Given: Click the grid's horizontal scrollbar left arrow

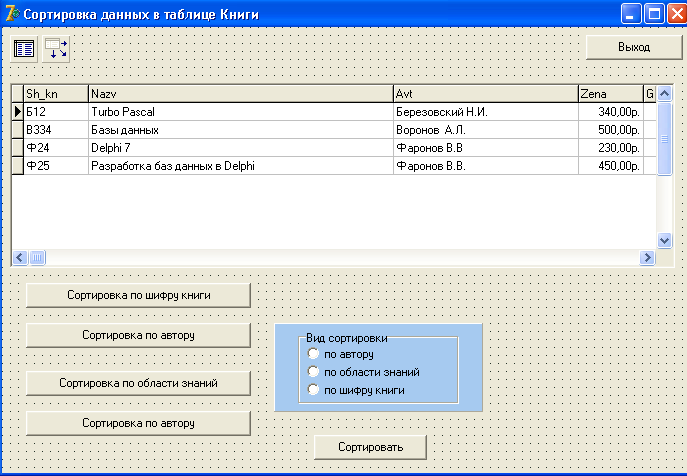Looking at the screenshot, I should (20, 257).
